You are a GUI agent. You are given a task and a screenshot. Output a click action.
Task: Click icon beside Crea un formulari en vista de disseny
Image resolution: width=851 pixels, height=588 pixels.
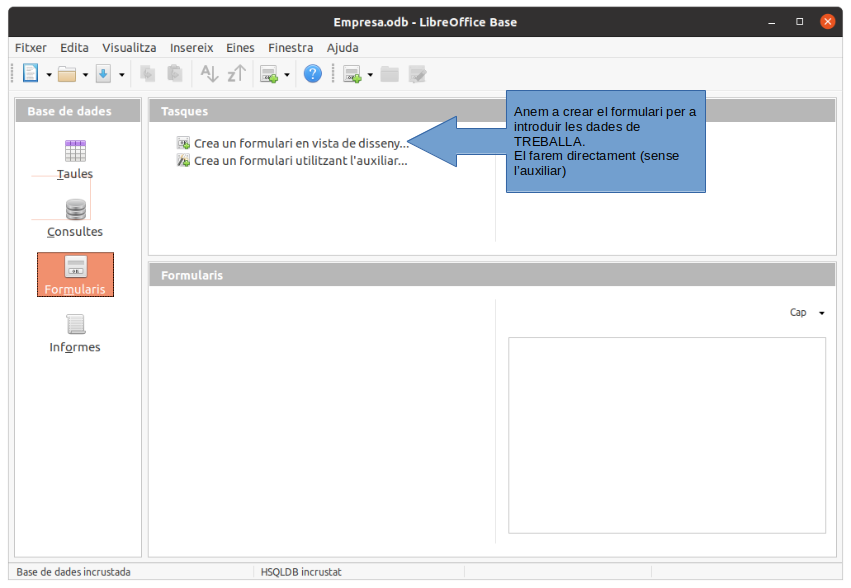point(183,143)
